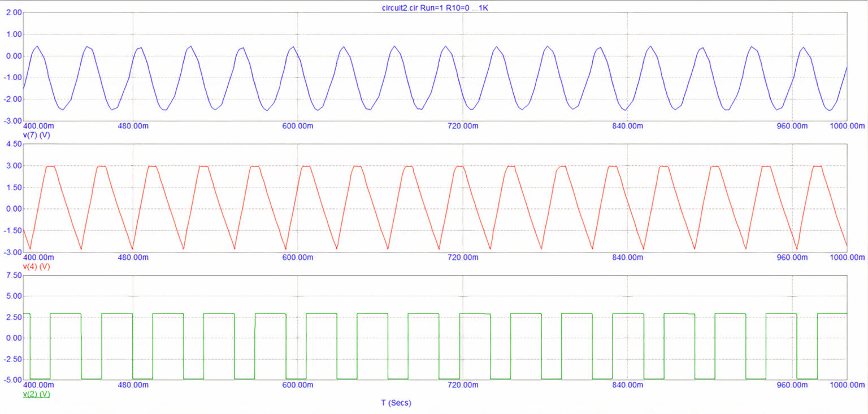Click the -2.00 y-axis value
The image size is (868, 414).
pos(12,99)
